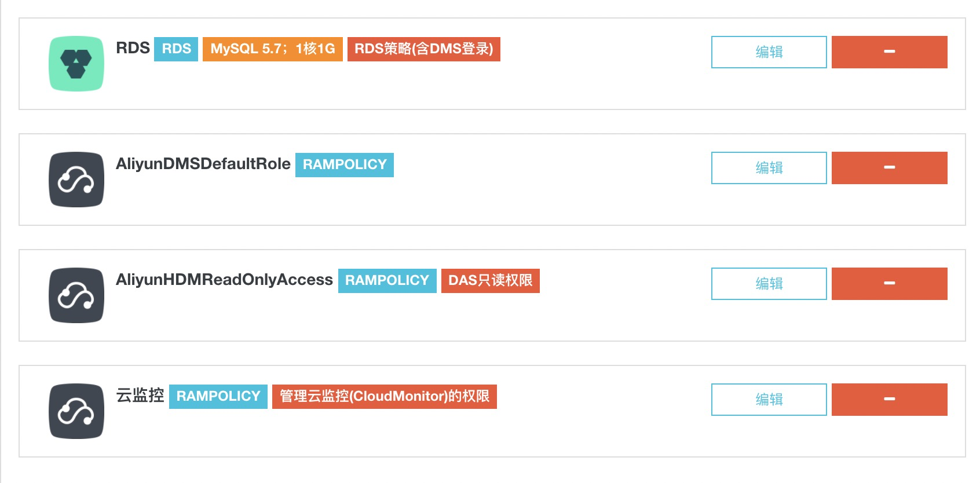Image resolution: width=980 pixels, height=483 pixels.
Task: Click RAMPOLICY tag beside AliyunDMSDefaultRole
Action: 344,164
